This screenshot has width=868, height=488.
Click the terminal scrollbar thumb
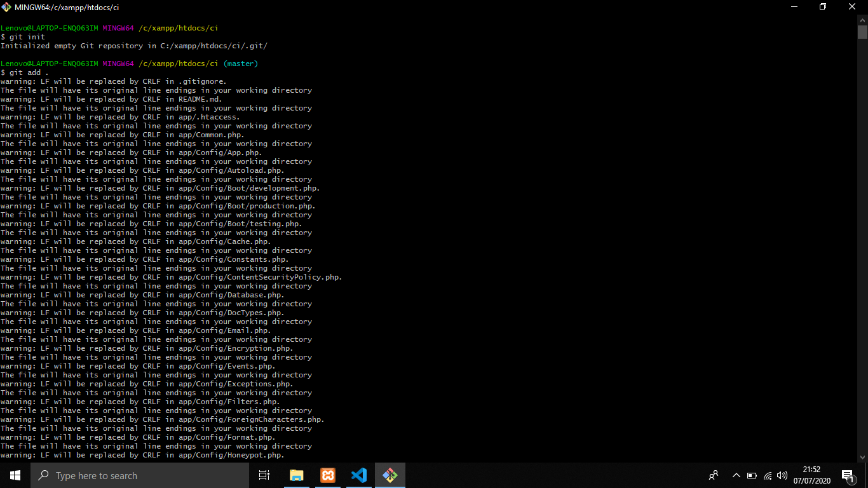[x=862, y=32]
